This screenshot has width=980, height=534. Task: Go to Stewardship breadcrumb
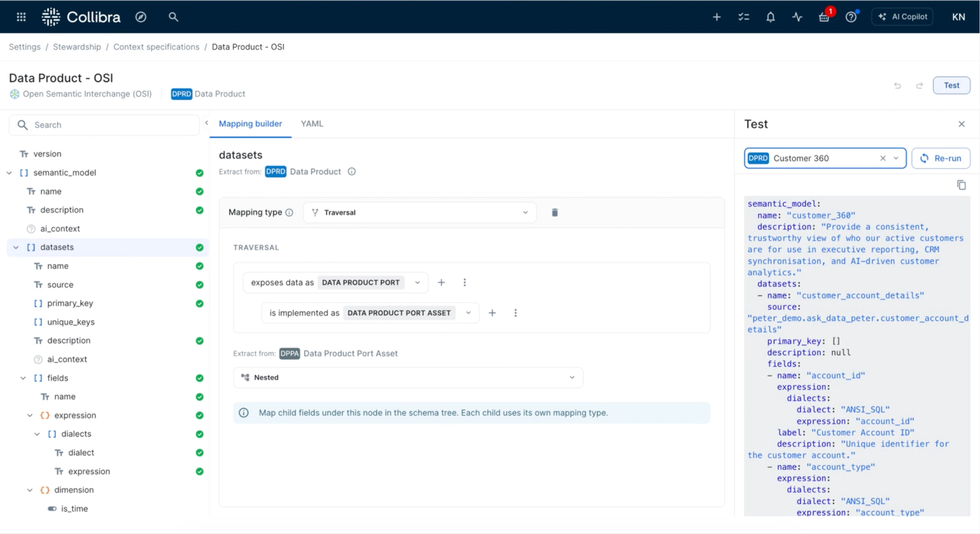click(x=77, y=47)
